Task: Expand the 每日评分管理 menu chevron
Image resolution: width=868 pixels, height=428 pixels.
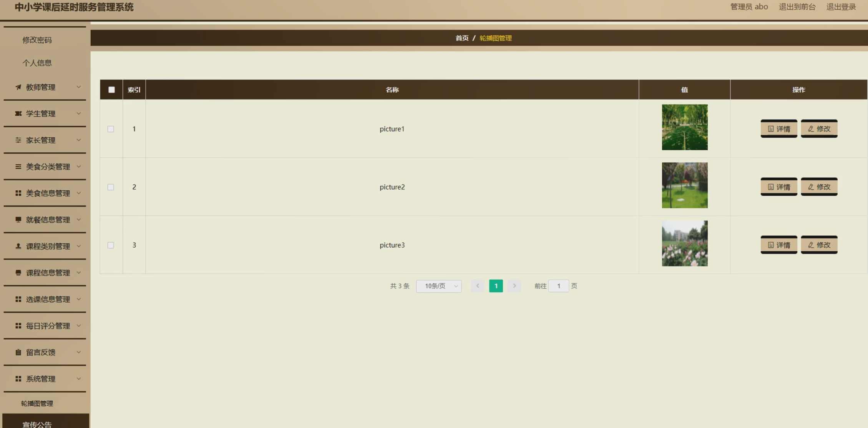Action: click(79, 326)
